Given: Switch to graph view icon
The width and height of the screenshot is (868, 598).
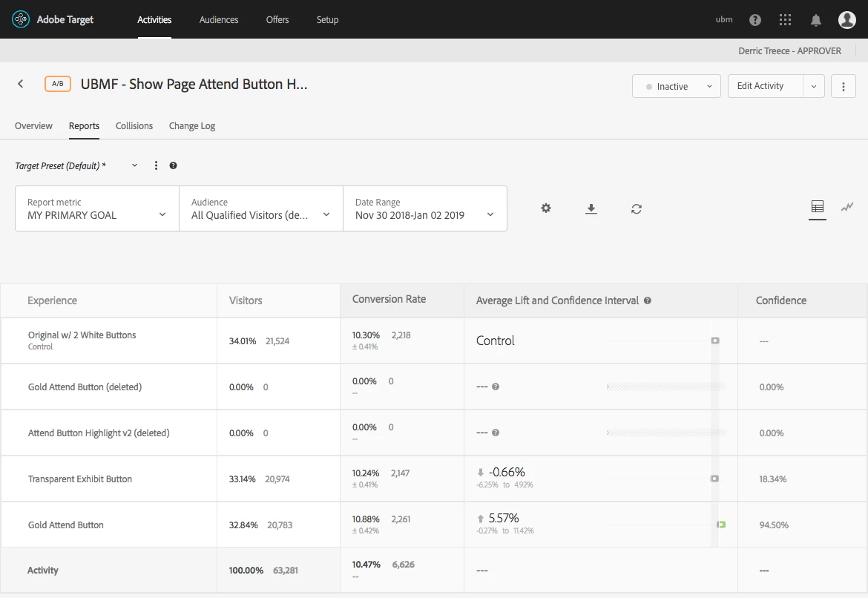Looking at the screenshot, I should (x=847, y=207).
